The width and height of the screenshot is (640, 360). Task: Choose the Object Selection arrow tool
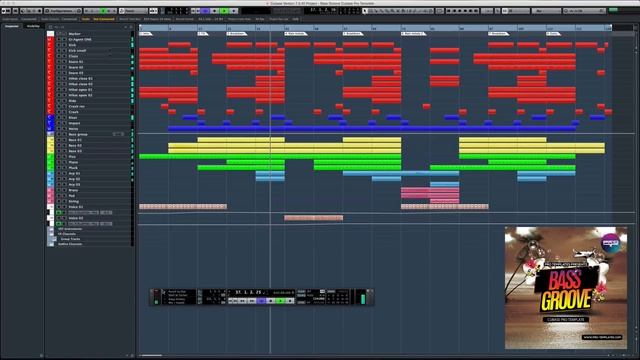(365, 11)
